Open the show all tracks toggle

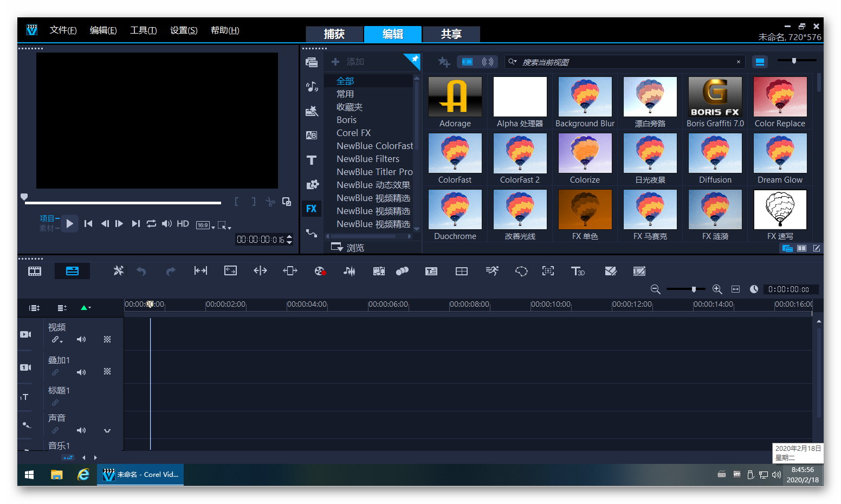tap(34, 308)
